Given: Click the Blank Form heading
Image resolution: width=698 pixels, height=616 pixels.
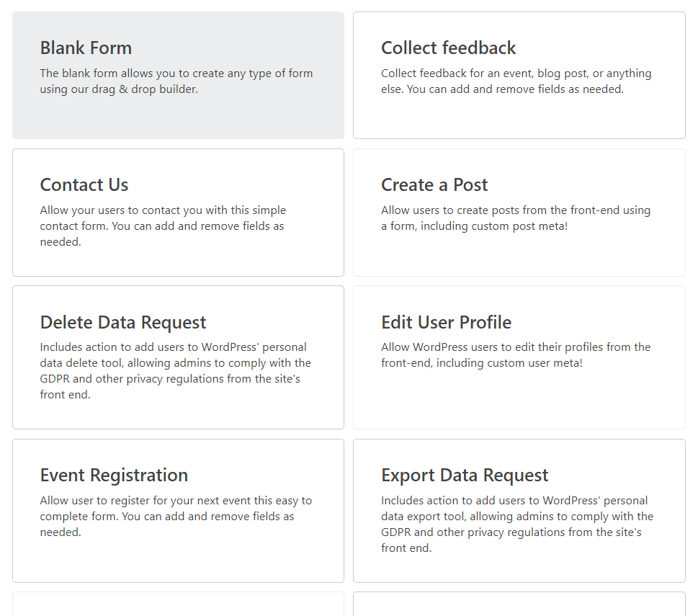Looking at the screenshot, I should [86, 48].
